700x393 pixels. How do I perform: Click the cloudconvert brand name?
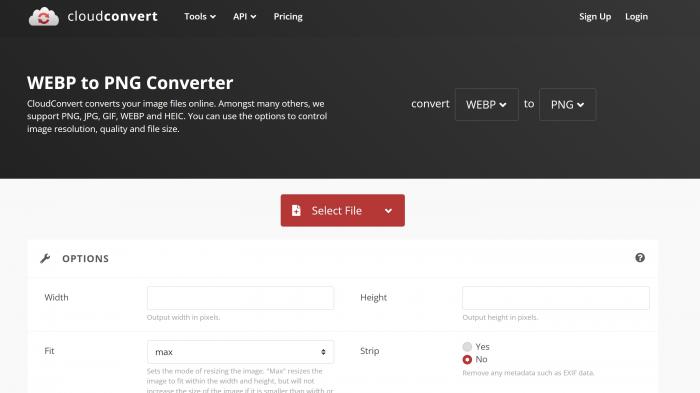pos(112,17)
